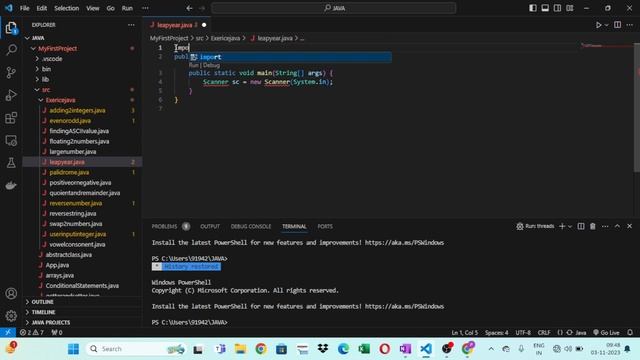Image resolution: width=640 pixels, height=360 pixels.
Task: Switch to the DEBUG CONSOLE tab
Action: pyautogui.click(x=251, y=227)
